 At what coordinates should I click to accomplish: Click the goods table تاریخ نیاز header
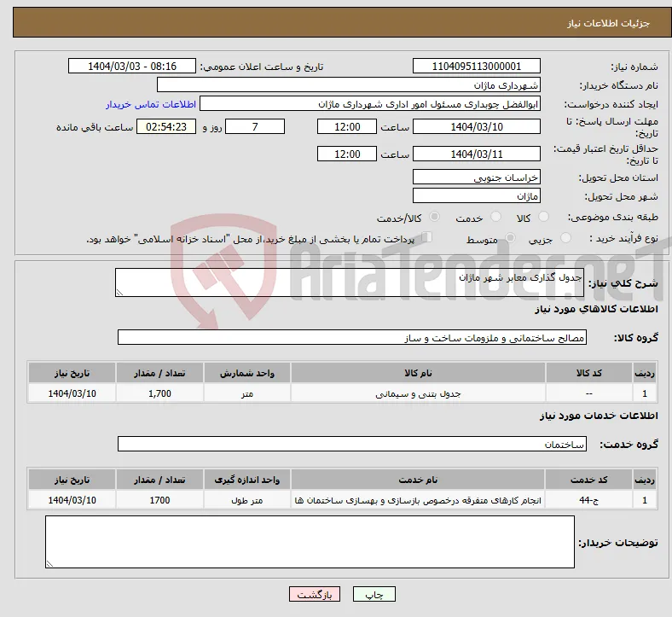point(72,373)
